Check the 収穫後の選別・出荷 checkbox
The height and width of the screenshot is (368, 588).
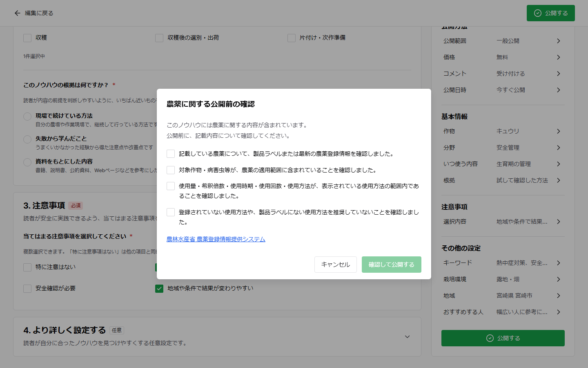pos(159,38)
